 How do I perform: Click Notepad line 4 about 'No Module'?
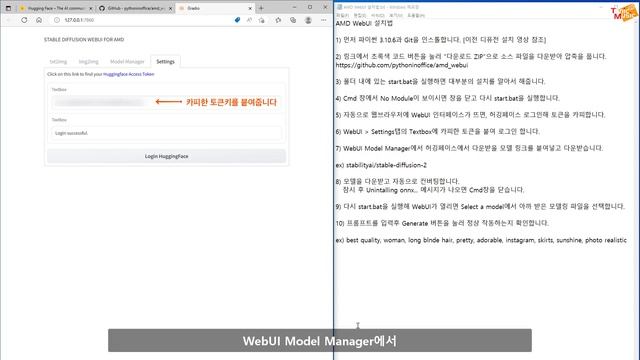click(447, 98)
